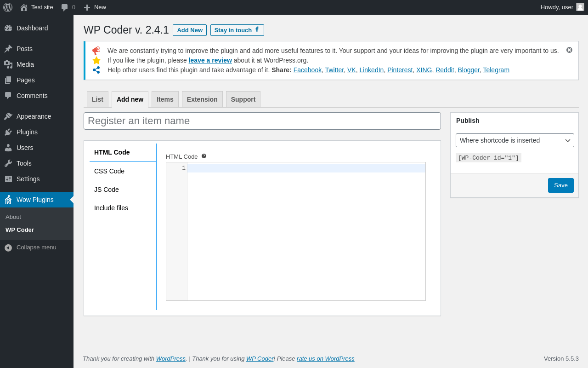Open the comments bubble icon in admin bar
Viewport: 588px width, 368px height.
pos(65,7)
